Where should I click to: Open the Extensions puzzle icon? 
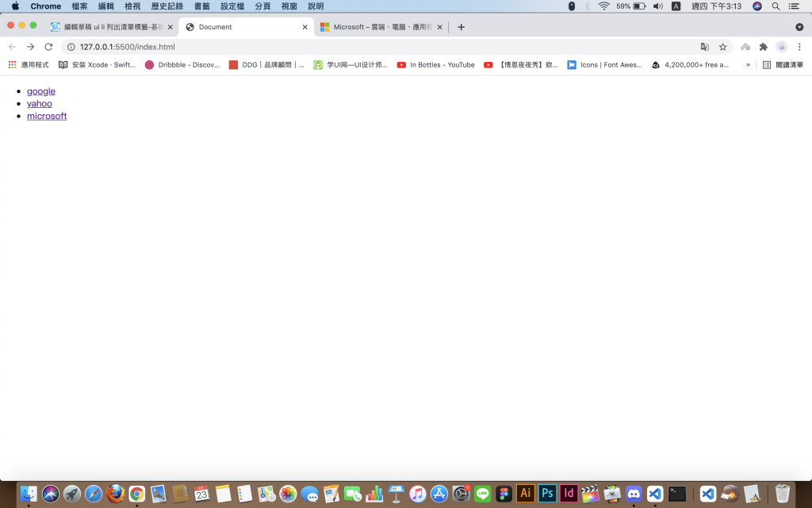(764, 47)
